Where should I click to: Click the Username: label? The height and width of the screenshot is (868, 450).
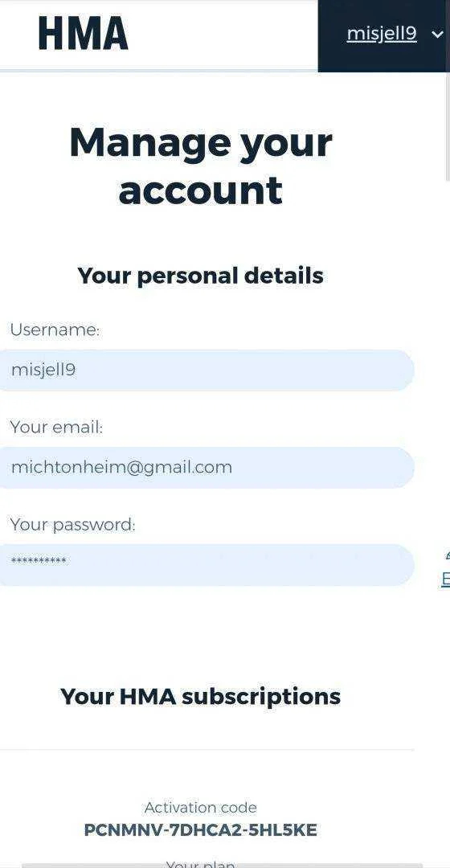click(x=55, y=330)
